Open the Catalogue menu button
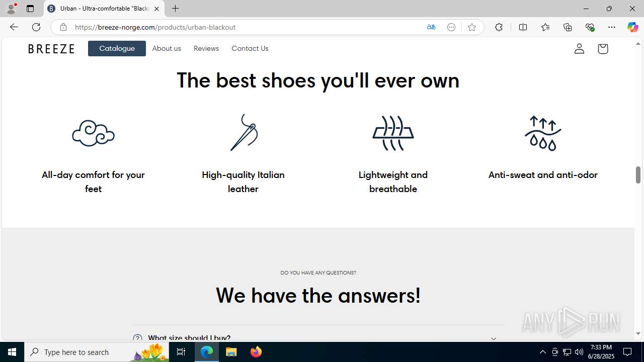Screen dimensions: 644x362 [x=117, y=48]
